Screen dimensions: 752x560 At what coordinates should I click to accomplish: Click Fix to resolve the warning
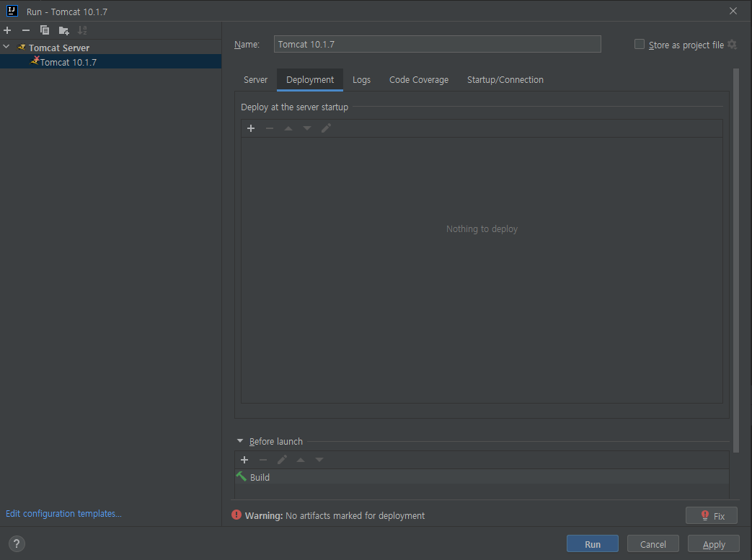(712, 516)
